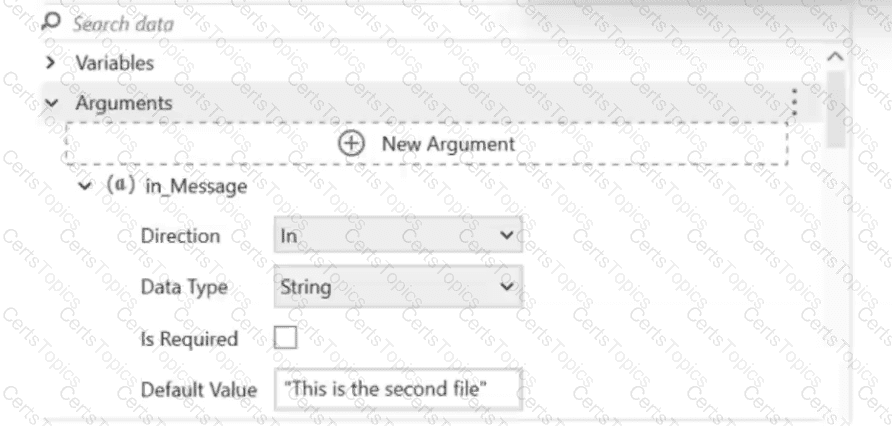892x426 pixels.
Task: Click the Data Type property label
Action: (x=184, y=288)
